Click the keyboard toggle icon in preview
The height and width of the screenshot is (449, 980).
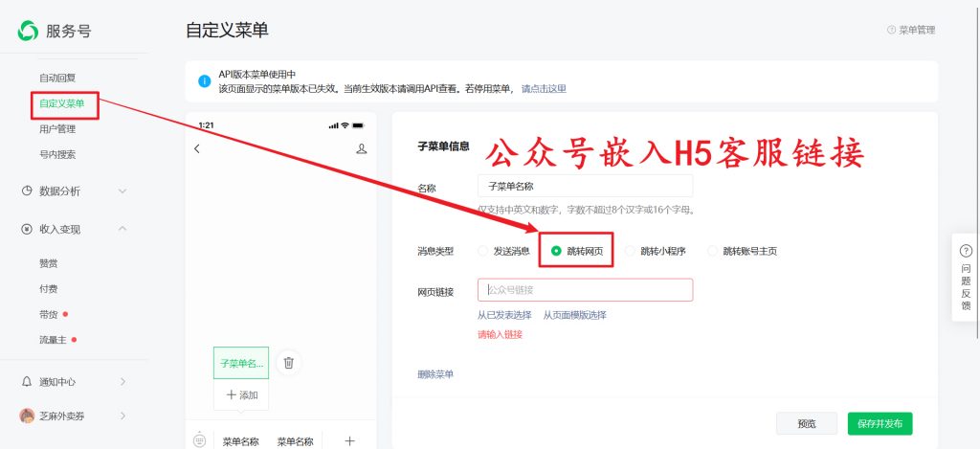(x=199, y=440)
